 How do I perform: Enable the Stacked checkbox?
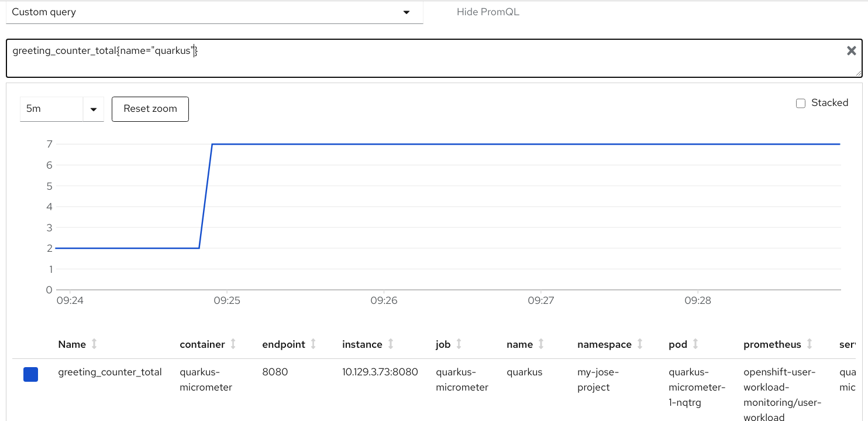coord(801,103)
